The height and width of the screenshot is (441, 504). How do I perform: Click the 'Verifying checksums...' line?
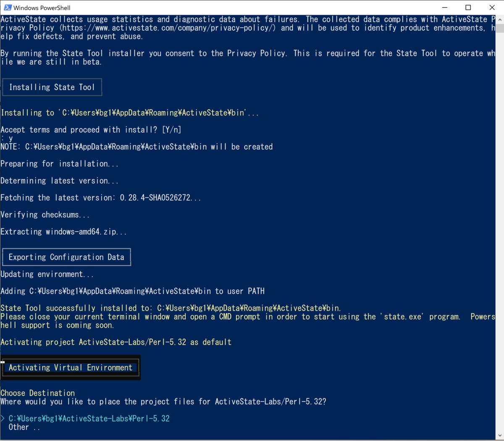click(x=45, y=215)
